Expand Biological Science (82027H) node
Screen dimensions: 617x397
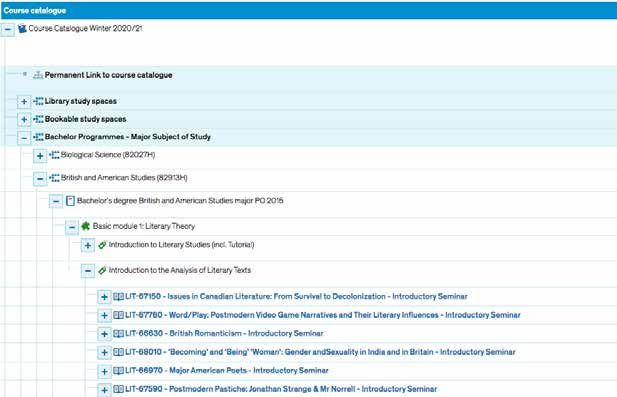click(40, 156)
